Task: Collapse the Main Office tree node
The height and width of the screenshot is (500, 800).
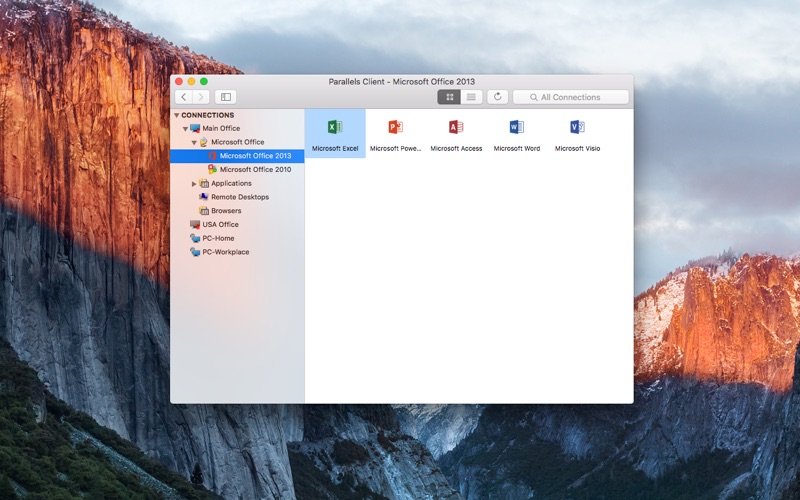Action: pos(185,129)
